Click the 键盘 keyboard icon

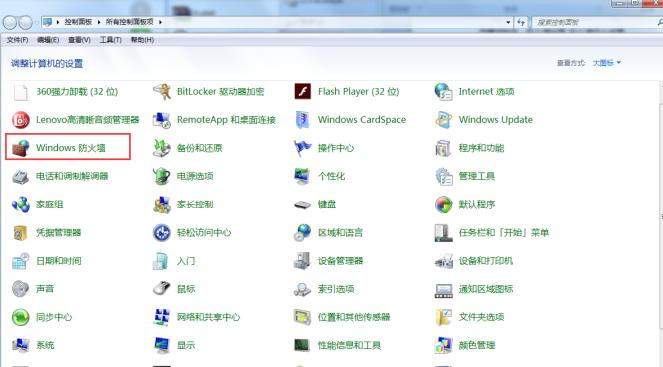[303, 205]
